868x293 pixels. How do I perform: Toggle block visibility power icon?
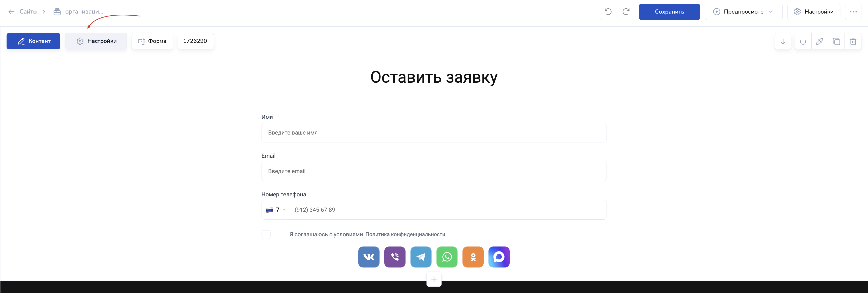[803, 41]
